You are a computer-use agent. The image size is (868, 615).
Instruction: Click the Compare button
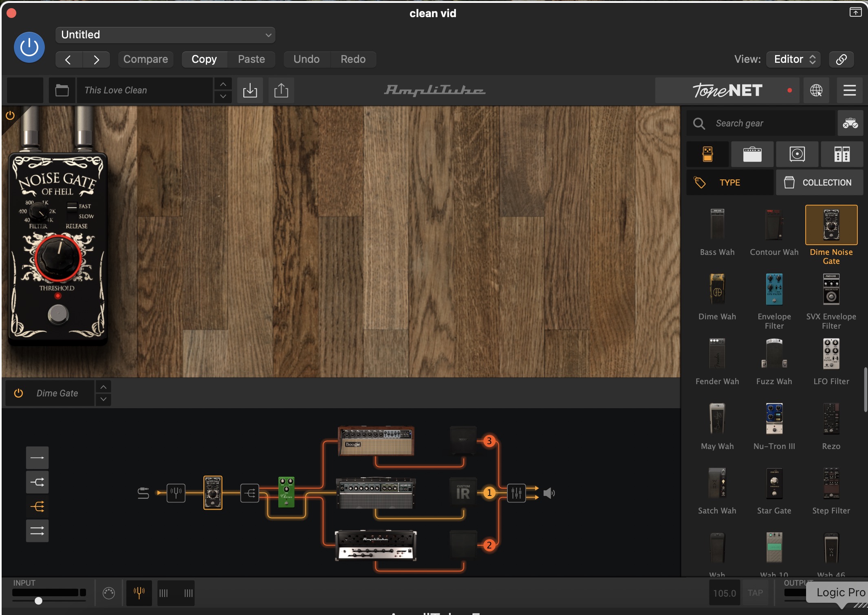click(x=145, y=60)
